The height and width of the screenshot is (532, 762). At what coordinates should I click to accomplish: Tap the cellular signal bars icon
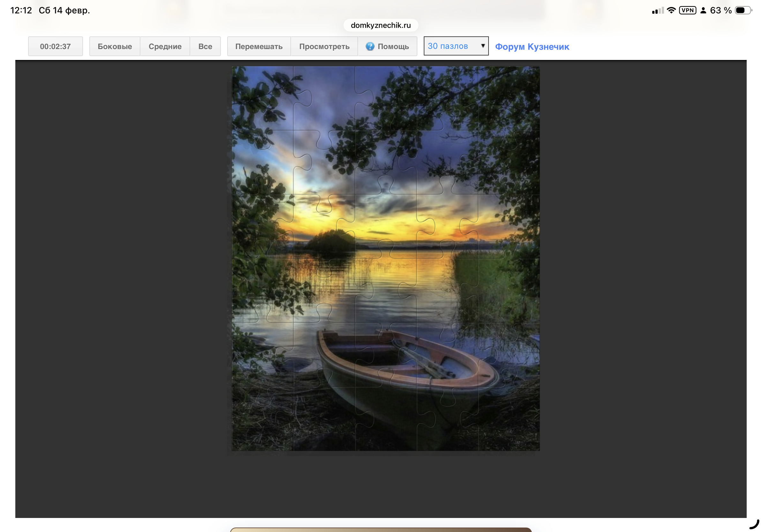coord(658,11)
